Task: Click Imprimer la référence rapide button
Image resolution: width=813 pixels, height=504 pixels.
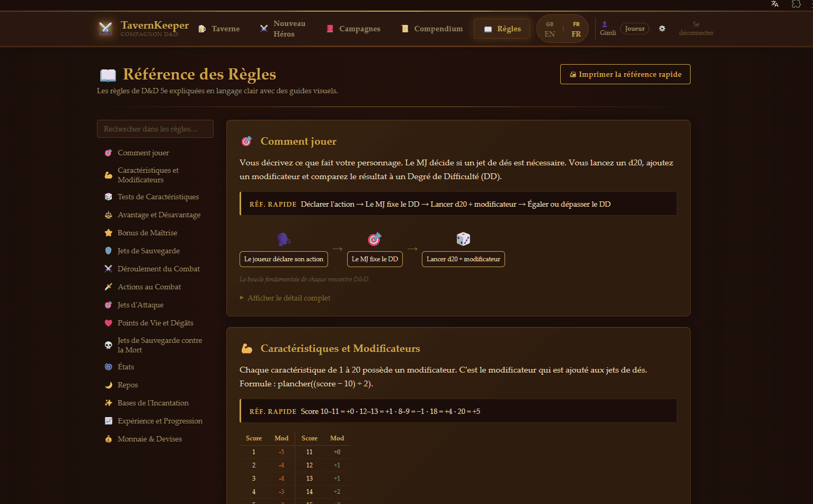Action: (625, 74)
